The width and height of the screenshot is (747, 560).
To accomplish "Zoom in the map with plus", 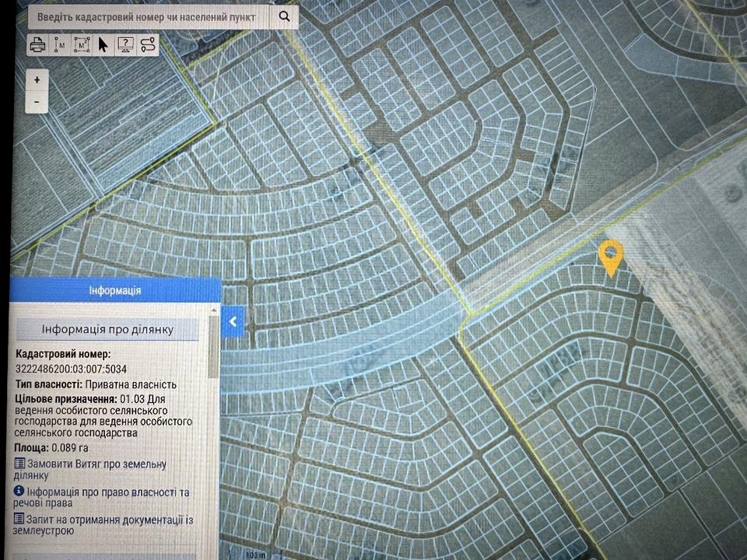I will pos(37,79).
